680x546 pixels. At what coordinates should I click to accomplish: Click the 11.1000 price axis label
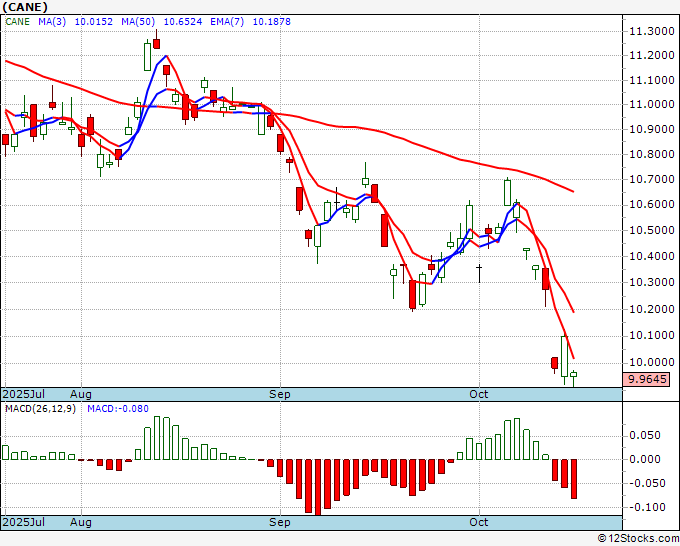652,80
